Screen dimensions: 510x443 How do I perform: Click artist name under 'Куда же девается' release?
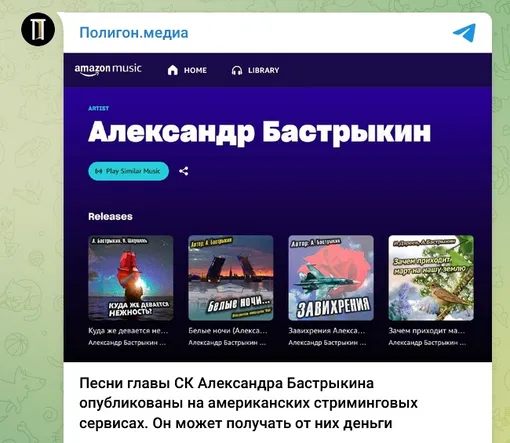pos(127,343)
